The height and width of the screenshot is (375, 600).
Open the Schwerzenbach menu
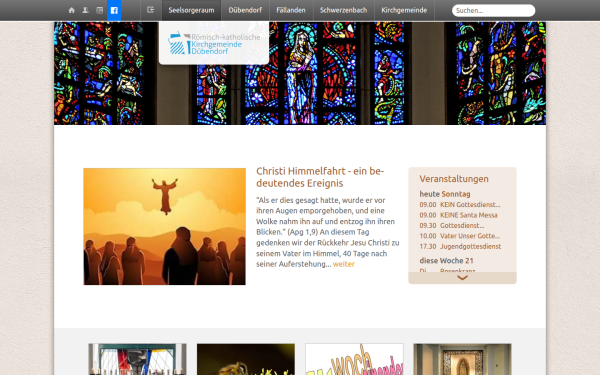[x=344, y=10]
